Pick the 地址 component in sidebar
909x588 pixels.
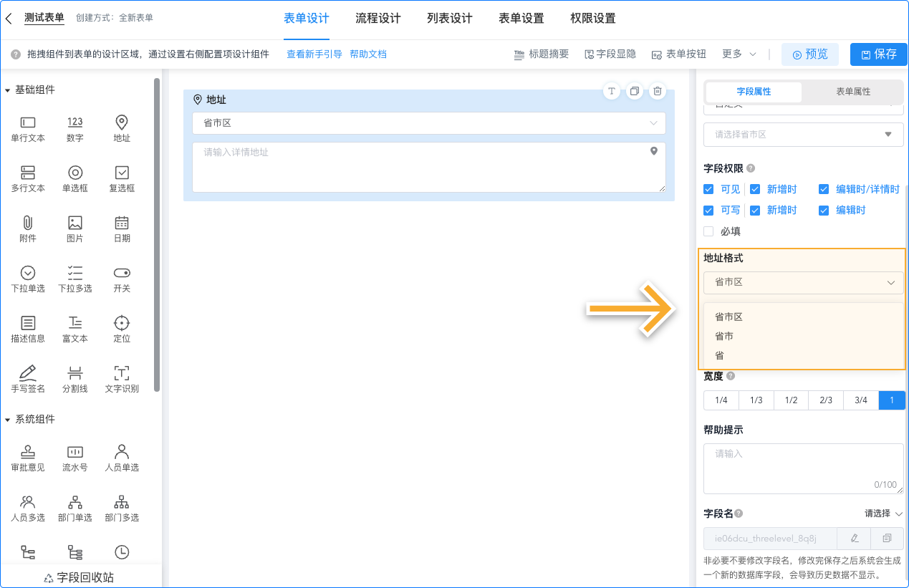coord(122,122)
